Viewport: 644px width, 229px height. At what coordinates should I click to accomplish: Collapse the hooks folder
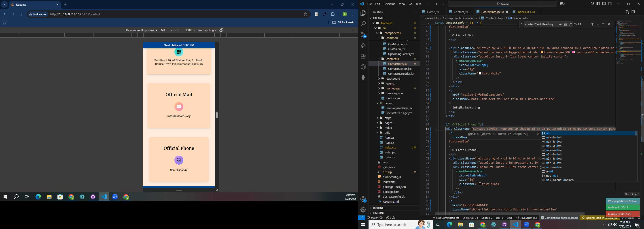[x=388, y=103]
